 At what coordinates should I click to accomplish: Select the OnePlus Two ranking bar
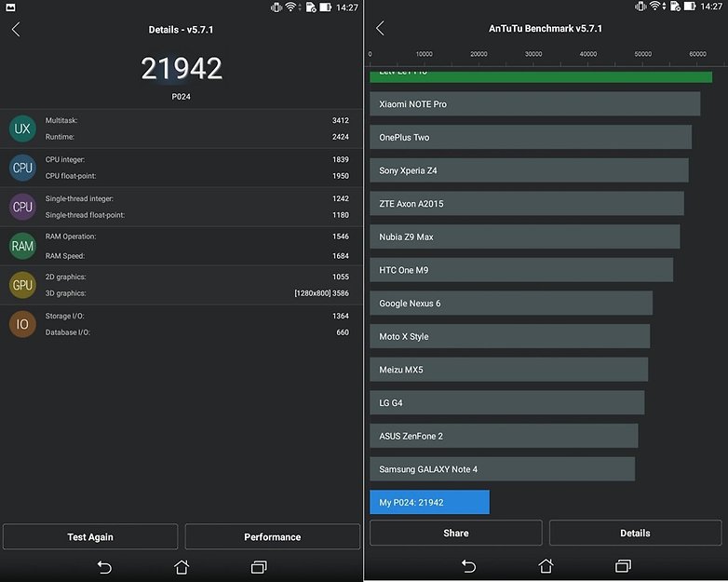click(531, 137)
